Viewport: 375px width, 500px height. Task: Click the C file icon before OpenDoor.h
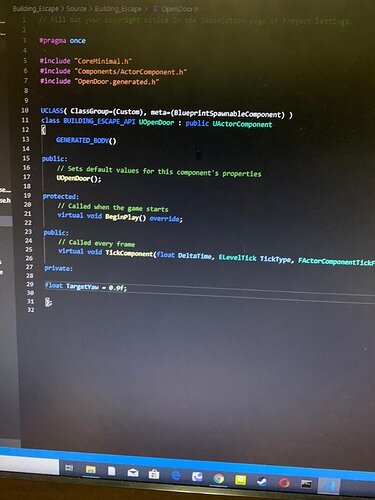[155, 9]
